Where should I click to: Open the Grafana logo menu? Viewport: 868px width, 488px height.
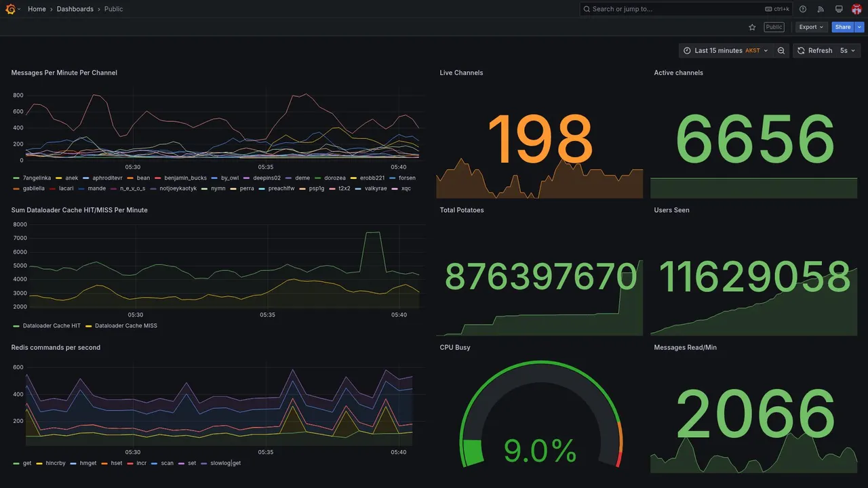(x=10, y=9)
